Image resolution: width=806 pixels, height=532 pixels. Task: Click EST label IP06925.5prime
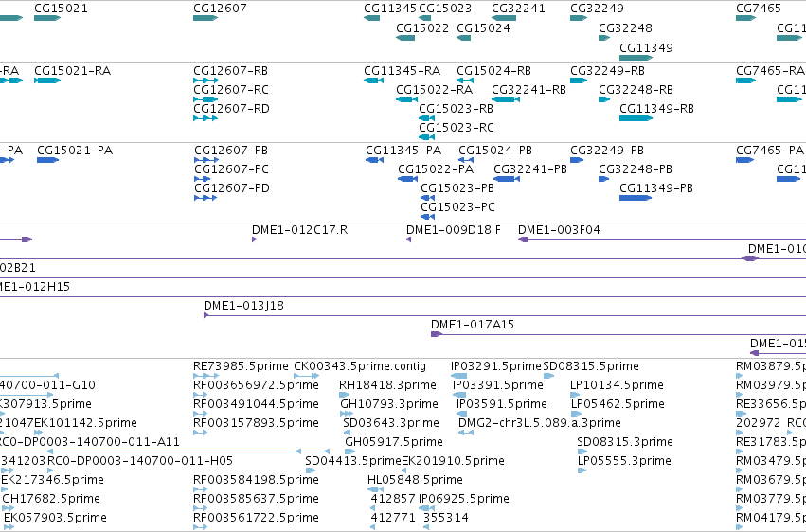(x=464, y=499)
